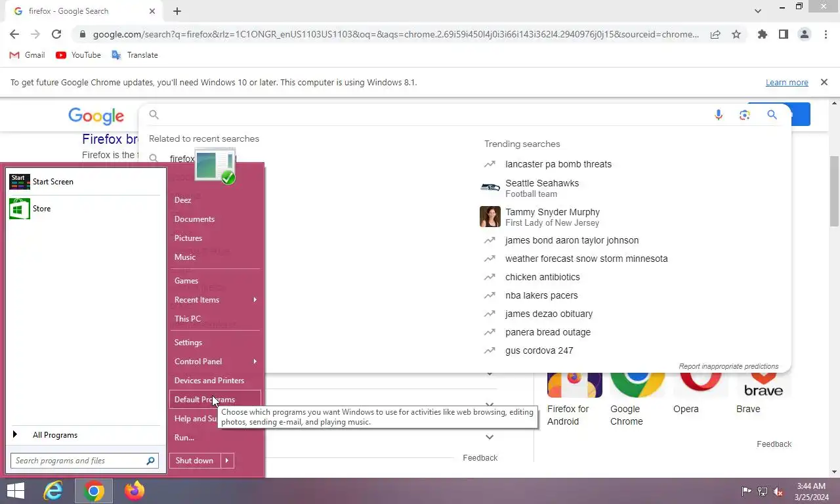Select gus cordova 247 suggestion

click(539, 350)
